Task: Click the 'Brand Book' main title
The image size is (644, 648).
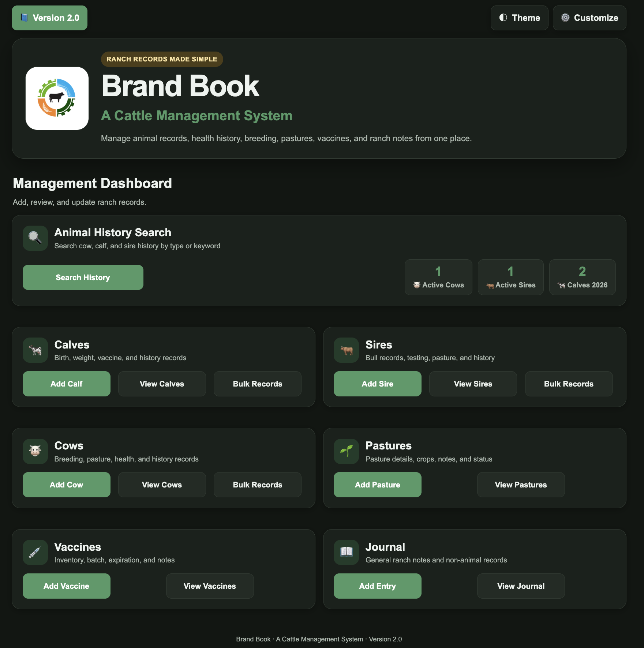Action: pyautogui.click(x=180, y=86)
